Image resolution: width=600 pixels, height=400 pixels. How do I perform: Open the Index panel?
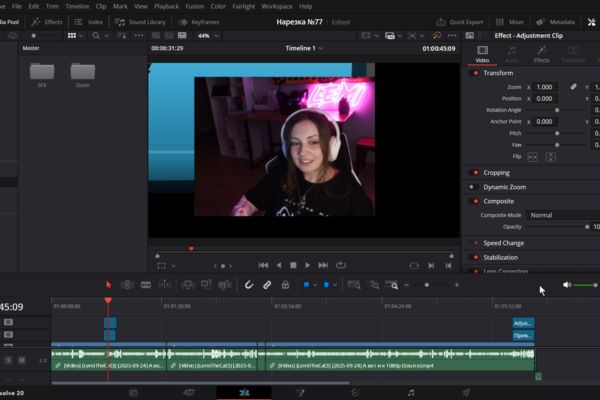pyautogui.click(x=89, y=22)
